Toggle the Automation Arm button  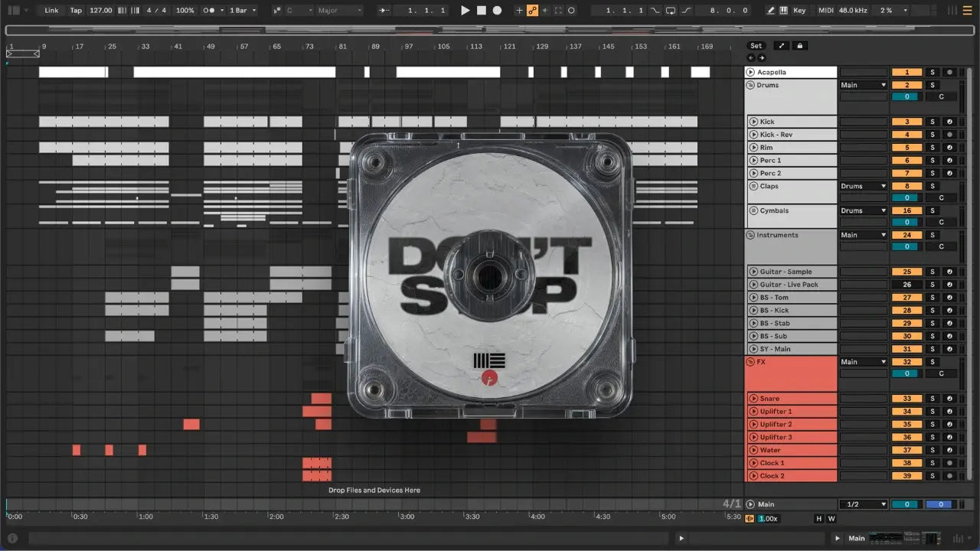click(x=532, y=11)
